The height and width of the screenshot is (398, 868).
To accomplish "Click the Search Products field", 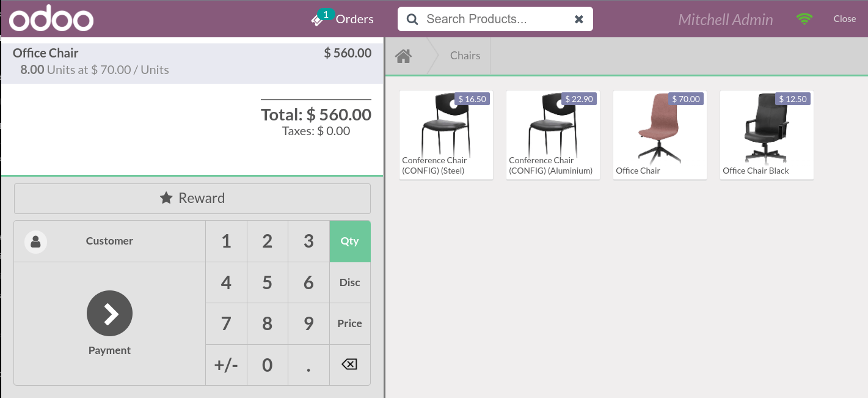I will [489, 20].
